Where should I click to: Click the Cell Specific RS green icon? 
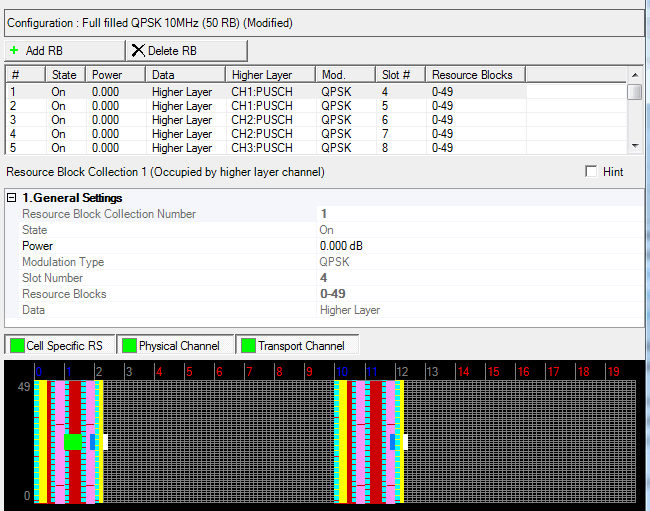point(17,346)
